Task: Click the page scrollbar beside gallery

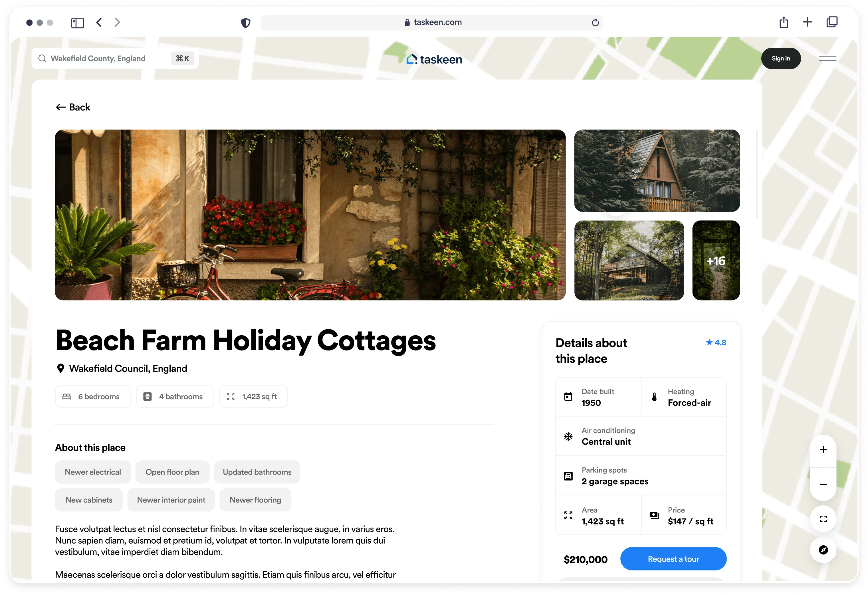Action: (x=757, y=174)
